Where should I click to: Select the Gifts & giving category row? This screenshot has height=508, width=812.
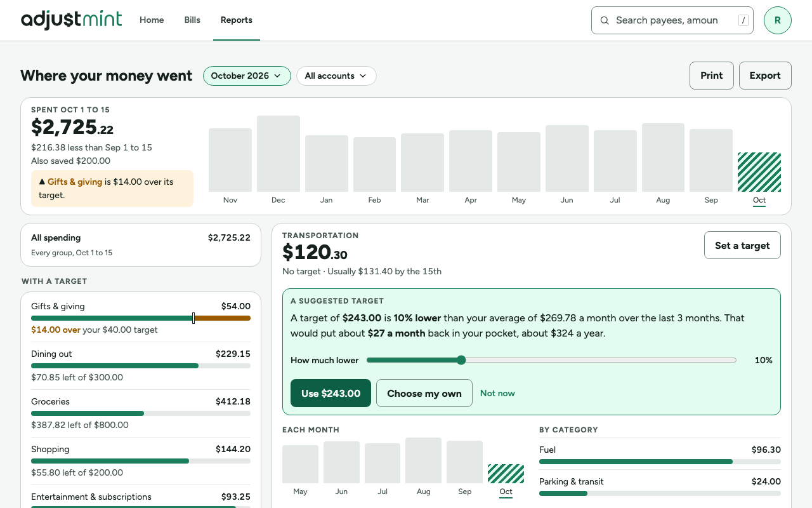[x=141, y=318]
